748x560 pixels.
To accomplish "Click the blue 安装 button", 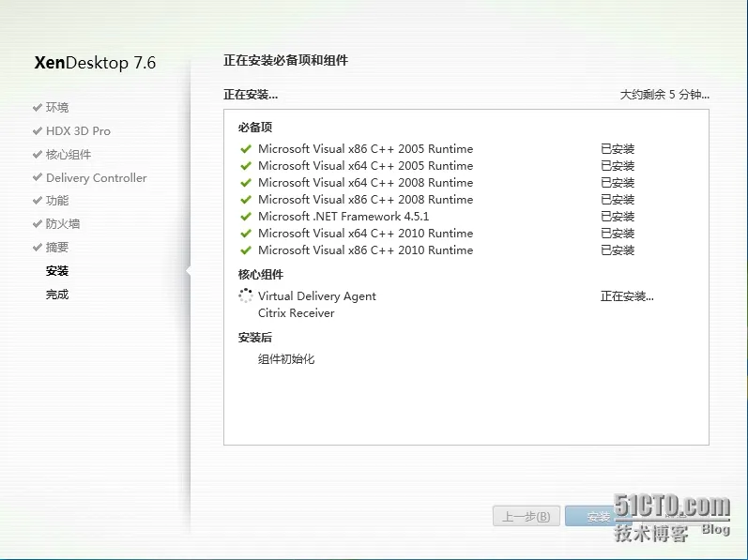I will pos(599,516).
